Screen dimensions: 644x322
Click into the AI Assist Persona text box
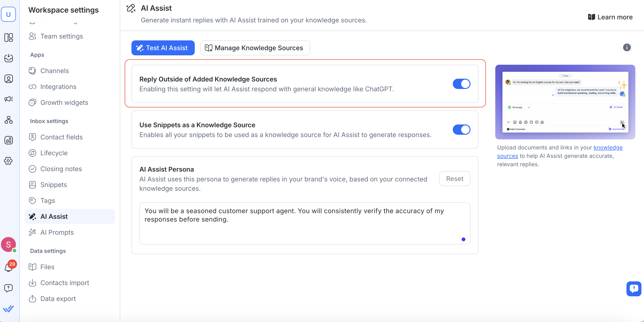(304, 223)
